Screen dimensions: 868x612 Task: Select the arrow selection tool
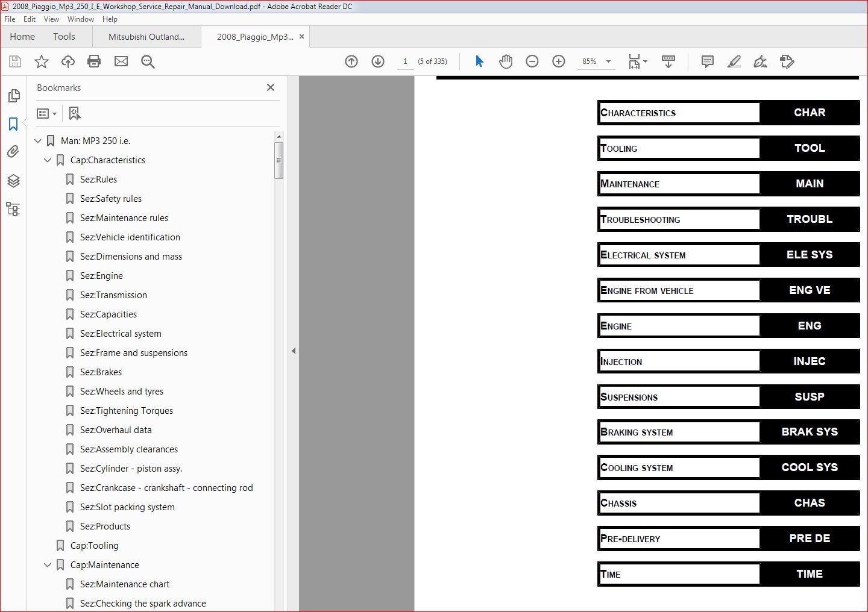pos(479,61)
